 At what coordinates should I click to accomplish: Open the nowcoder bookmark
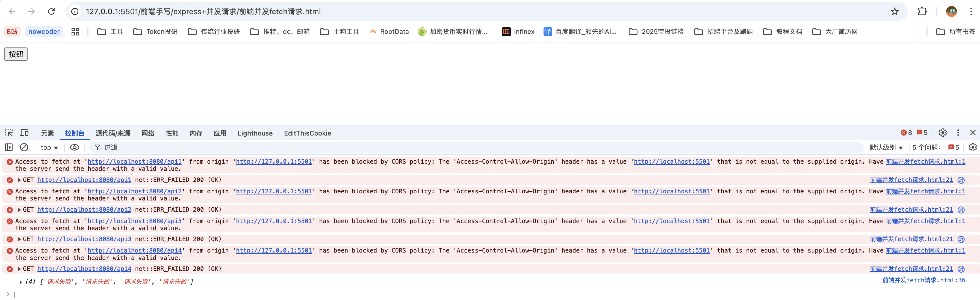tap(44, 32)
